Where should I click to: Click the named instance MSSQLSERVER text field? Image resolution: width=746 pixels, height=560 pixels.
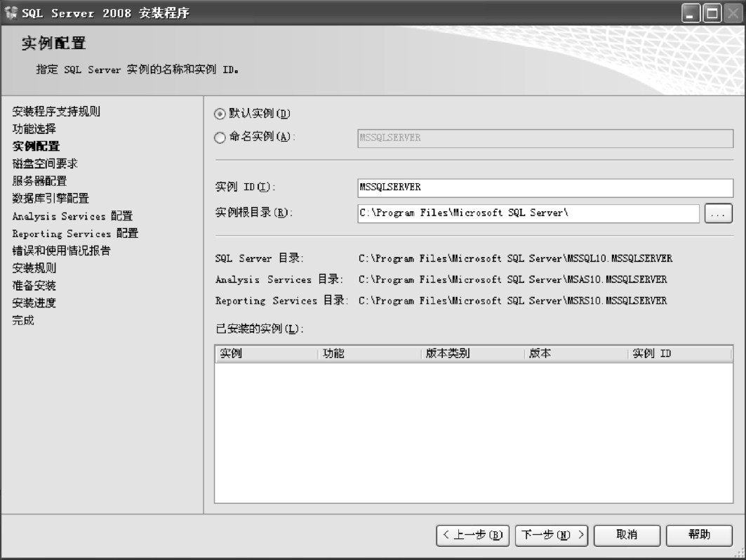[x=545, y=138]
